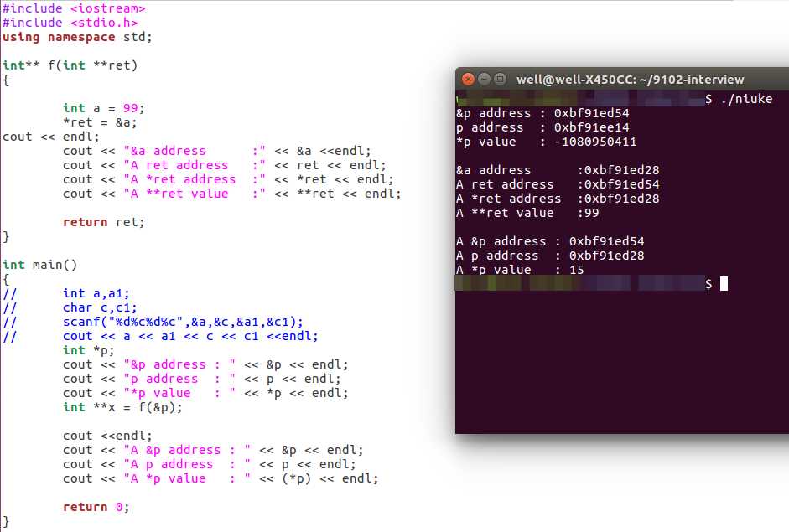789x532 pixels.
Task: Click the code line printing "A p address"
Action: click(x=210, y=464)
